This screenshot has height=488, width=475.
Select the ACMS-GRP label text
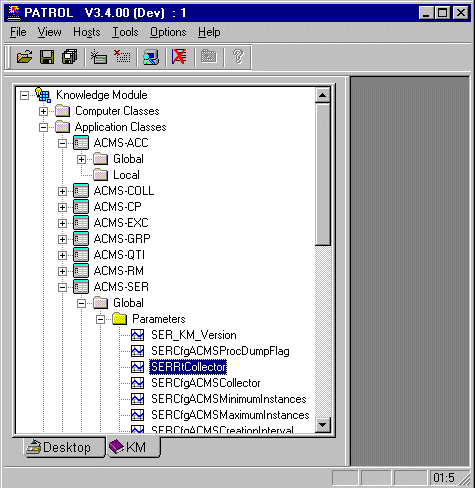click(x=122, y=239)
